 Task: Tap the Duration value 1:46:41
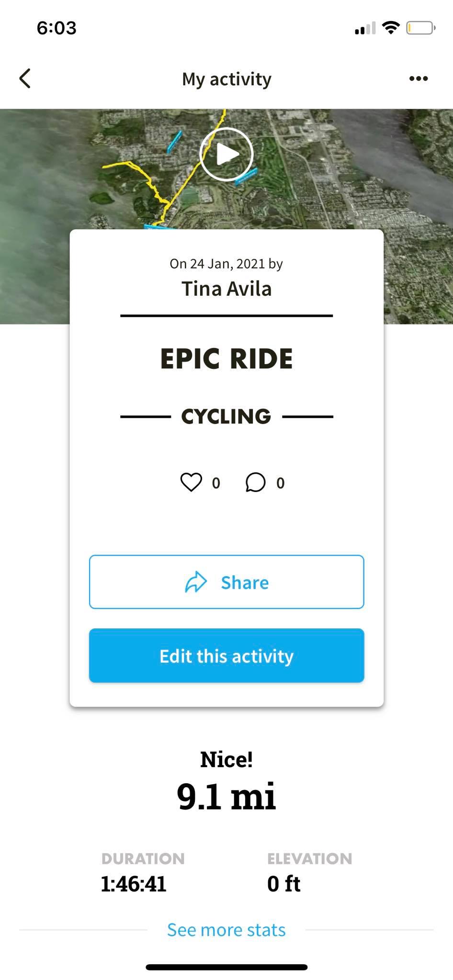(x=134, y=884)
